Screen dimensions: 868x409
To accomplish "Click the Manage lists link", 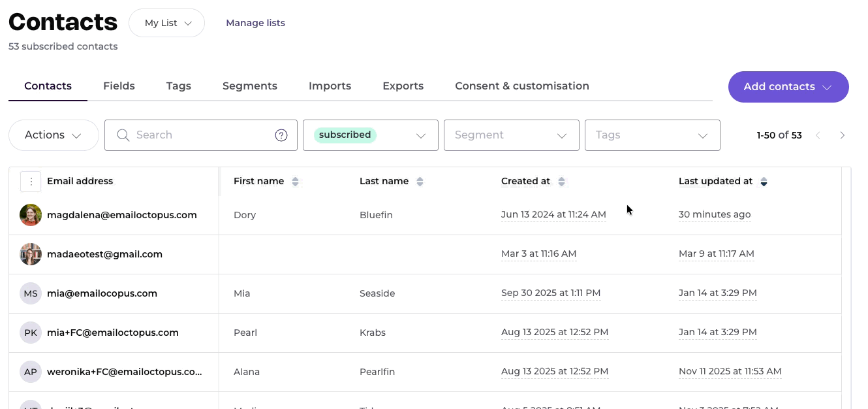I will point(255,23).
